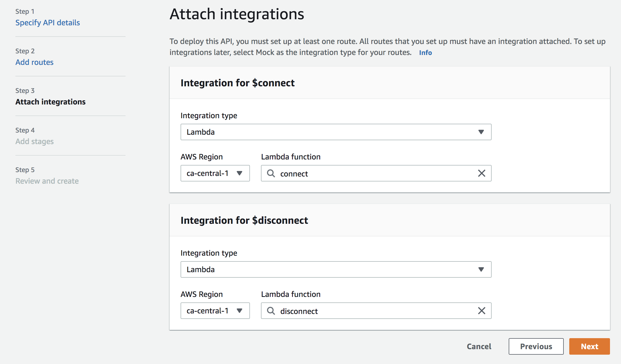621x364 pixels.
Task: Click the Previous button
Action: [536, 346]
